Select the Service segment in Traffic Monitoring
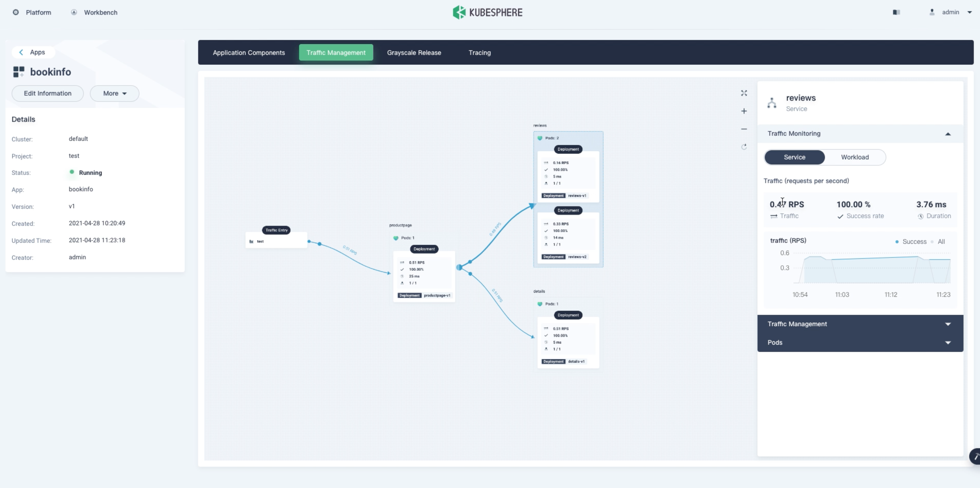The width and height of the screenshot is (980, 488). 794,157
